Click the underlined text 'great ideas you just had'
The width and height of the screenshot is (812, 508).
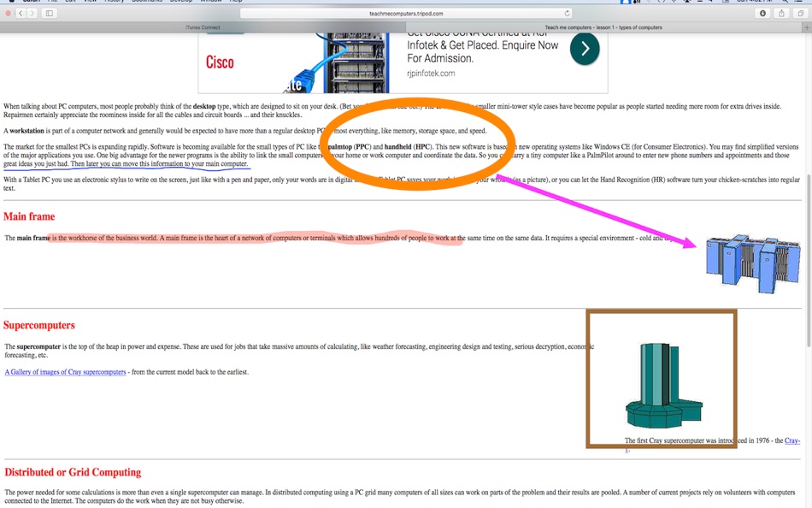36,164
